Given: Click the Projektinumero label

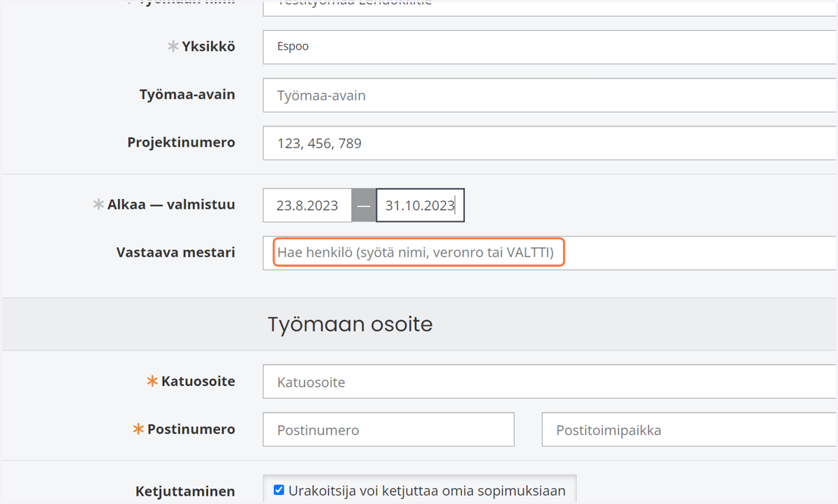Looking at the screenshot, I should point(182,142).
